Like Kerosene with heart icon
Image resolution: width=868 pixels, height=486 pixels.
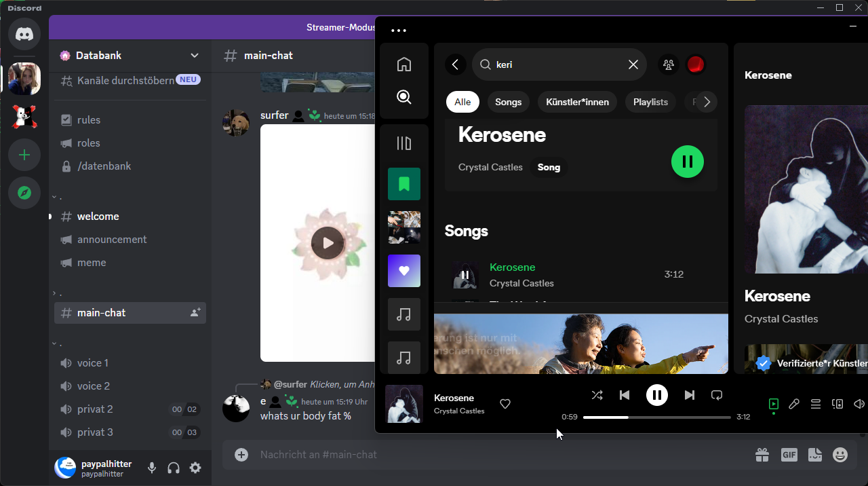[x=505, y=404]
